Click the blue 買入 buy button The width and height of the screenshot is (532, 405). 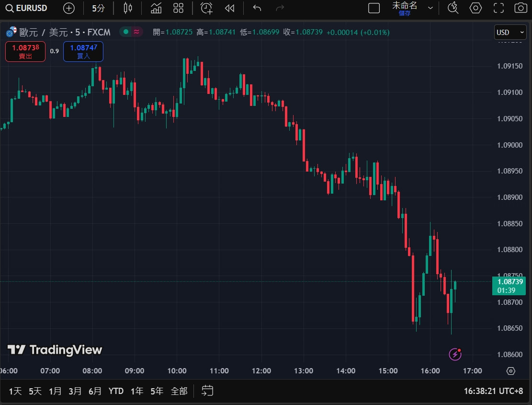(83, 52)
